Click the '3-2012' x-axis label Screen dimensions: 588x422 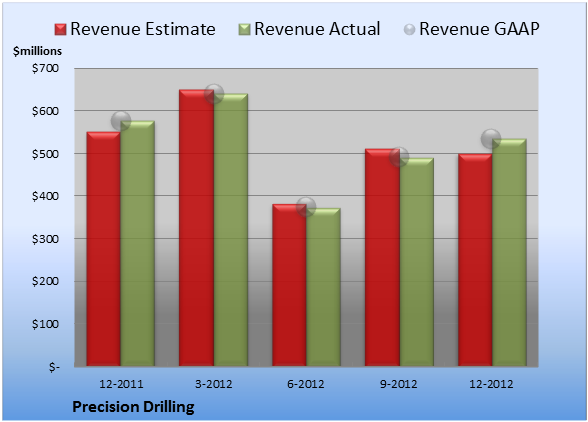(x=213, y=384)
